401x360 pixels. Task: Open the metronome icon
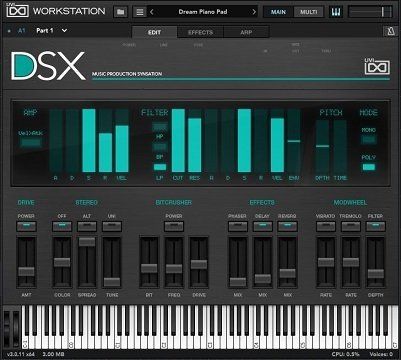click(x=390, y=31)
